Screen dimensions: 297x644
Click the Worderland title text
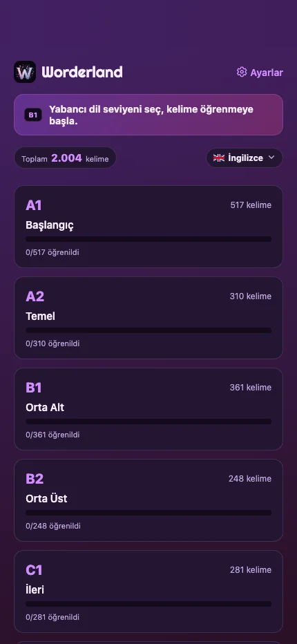pyautogui.click(x=82, y=73)
